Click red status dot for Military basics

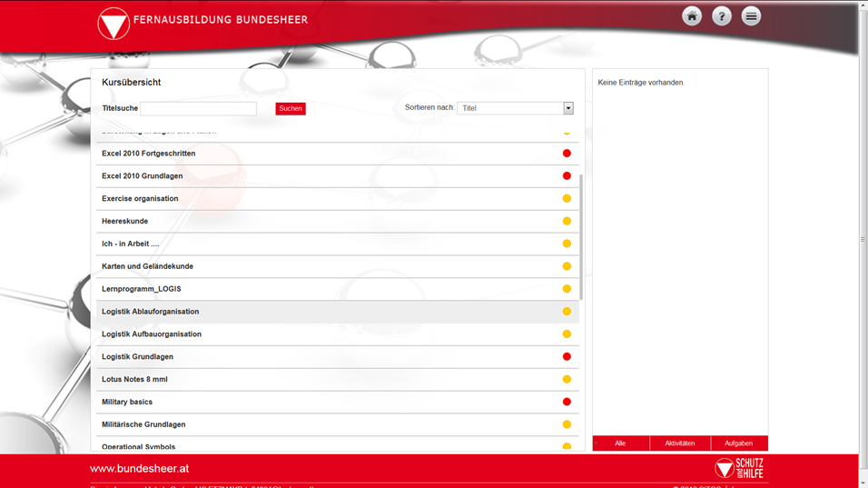pos(567,402)
